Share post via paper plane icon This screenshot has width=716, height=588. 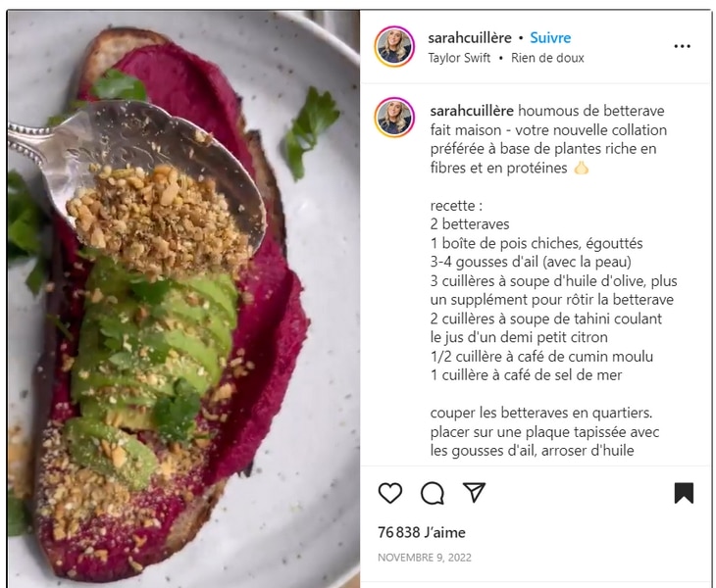click(474, 492)
